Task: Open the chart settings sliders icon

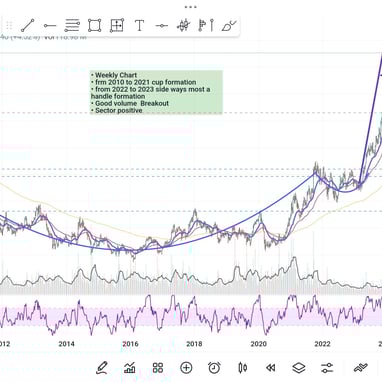Action: pyautogui.click(x=327, y=368)
